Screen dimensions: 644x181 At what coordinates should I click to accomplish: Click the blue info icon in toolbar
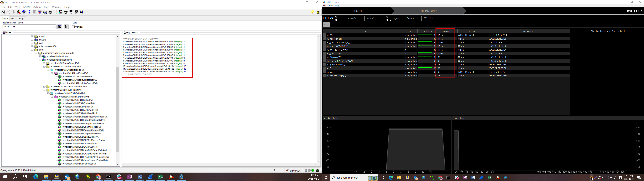tap(29, 12)
